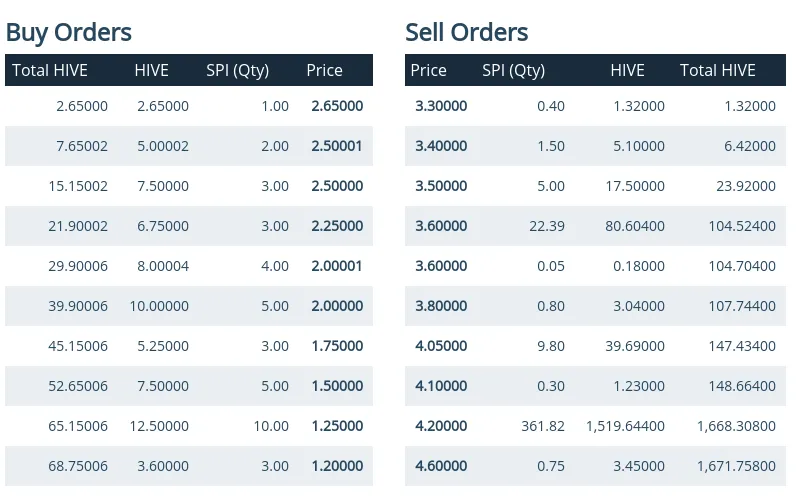Screen dimensions: 806x498
Task: Select the 4.60000 sell order price
Action: [441, 466]
